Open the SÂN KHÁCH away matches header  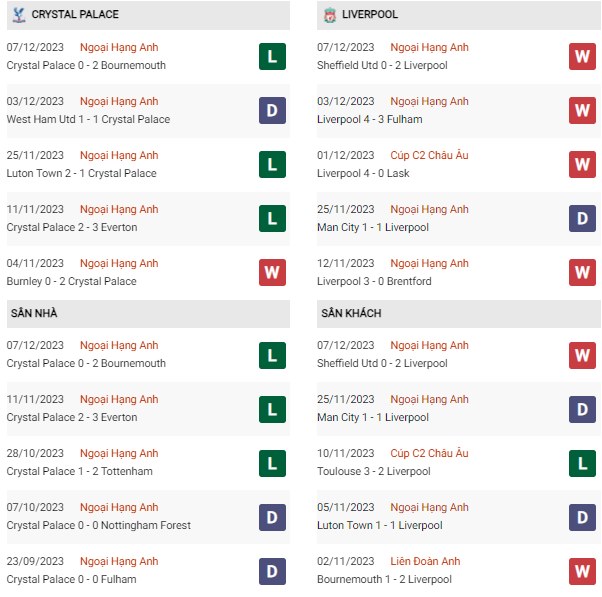[x=351, y=313]
